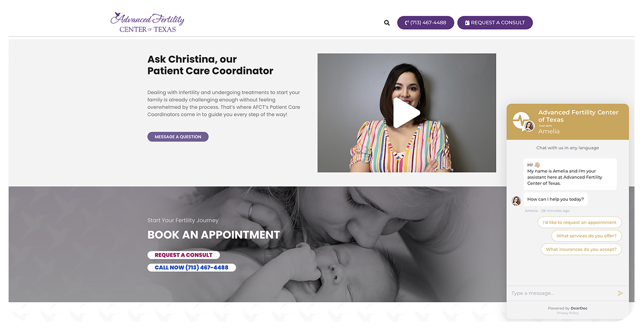Click the search magnifier icon in header
Image resolution: width=644 pixels, height=330 pixels.
click(387, 23)
